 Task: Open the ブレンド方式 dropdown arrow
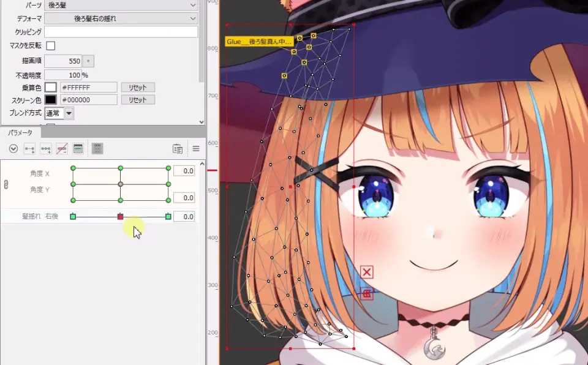click(69, 113)
